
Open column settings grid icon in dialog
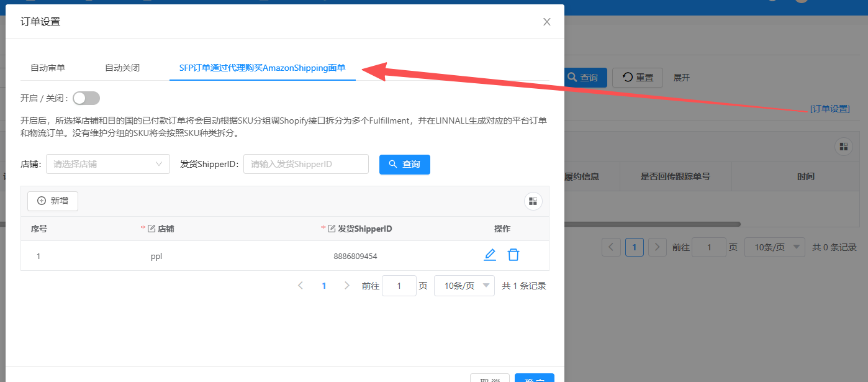pos(533,201)
